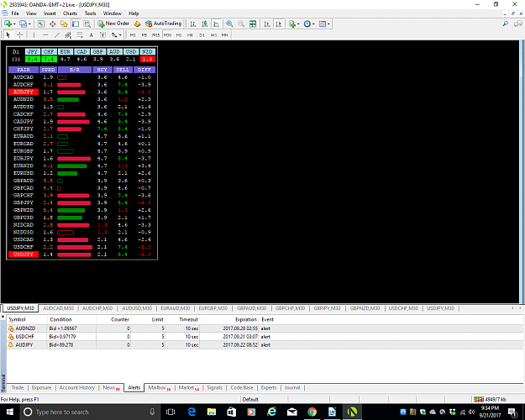Viewport: 525px width, 420px height.
Task: Open the Account History terminal tab
Action: tap(77, 387)
